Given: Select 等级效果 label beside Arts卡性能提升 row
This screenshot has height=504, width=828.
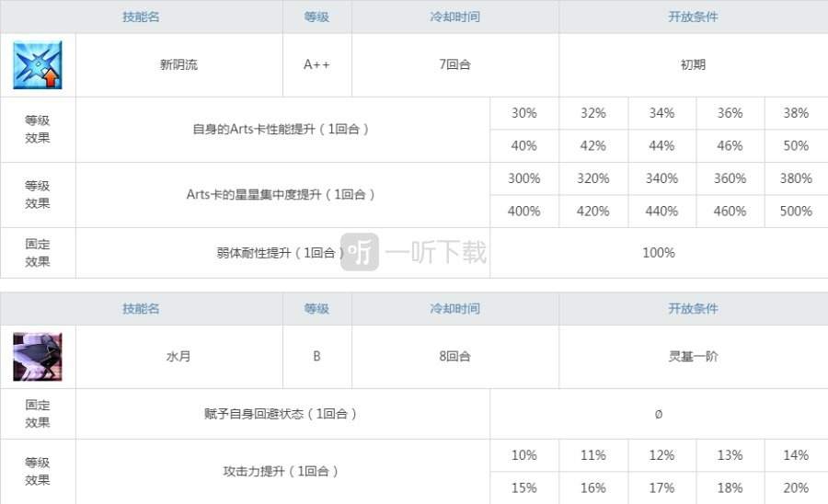Looking at the screenshot, I should pyautogui.click(x=38, y=130).
